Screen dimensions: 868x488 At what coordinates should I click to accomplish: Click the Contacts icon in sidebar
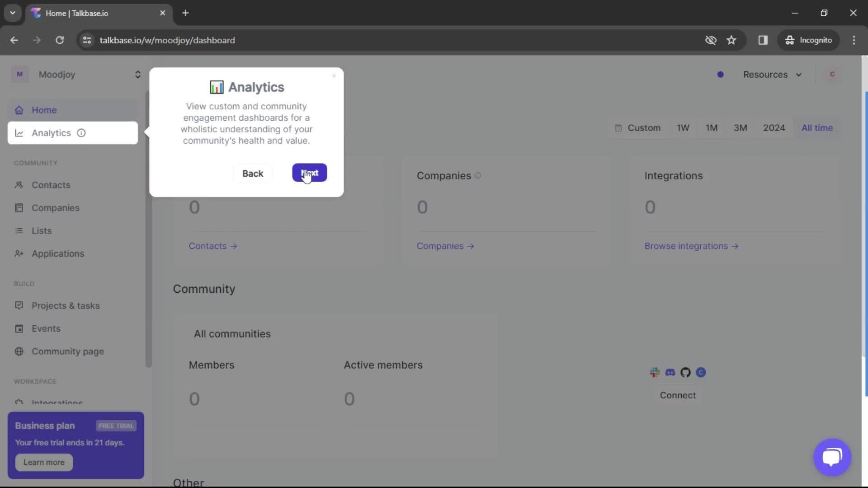tap(20, 185)
